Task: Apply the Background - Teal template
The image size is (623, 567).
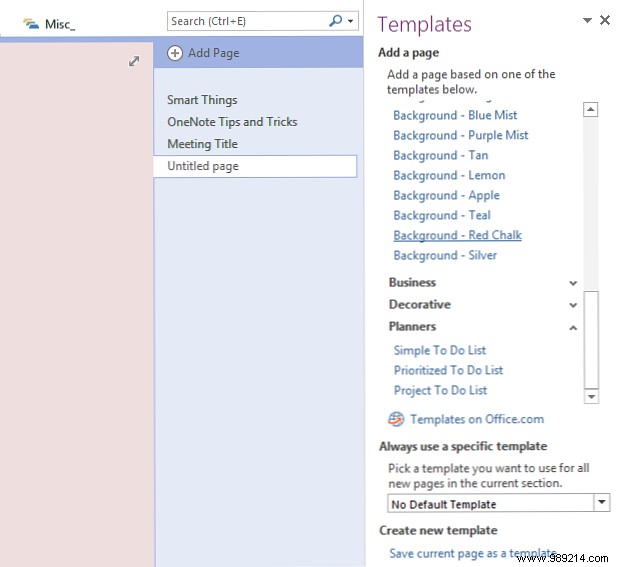Action: pyautogui.click(x=442, y=215)
